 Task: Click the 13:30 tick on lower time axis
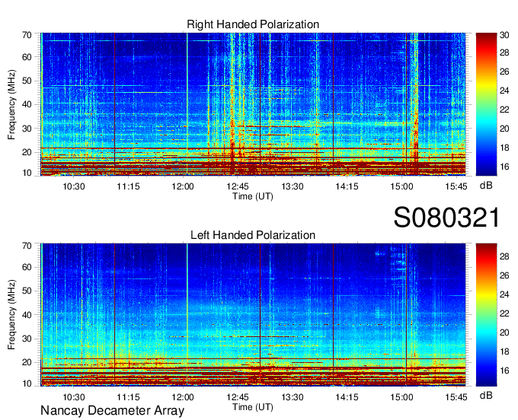[x=293, y=397]
